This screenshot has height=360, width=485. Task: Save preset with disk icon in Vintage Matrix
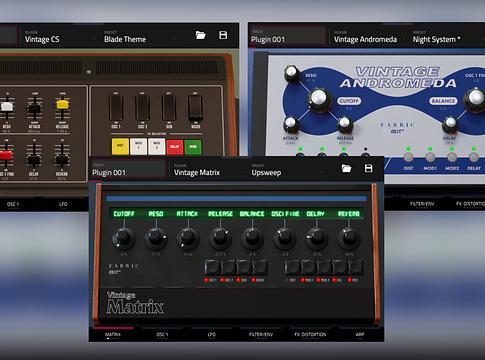368,168
